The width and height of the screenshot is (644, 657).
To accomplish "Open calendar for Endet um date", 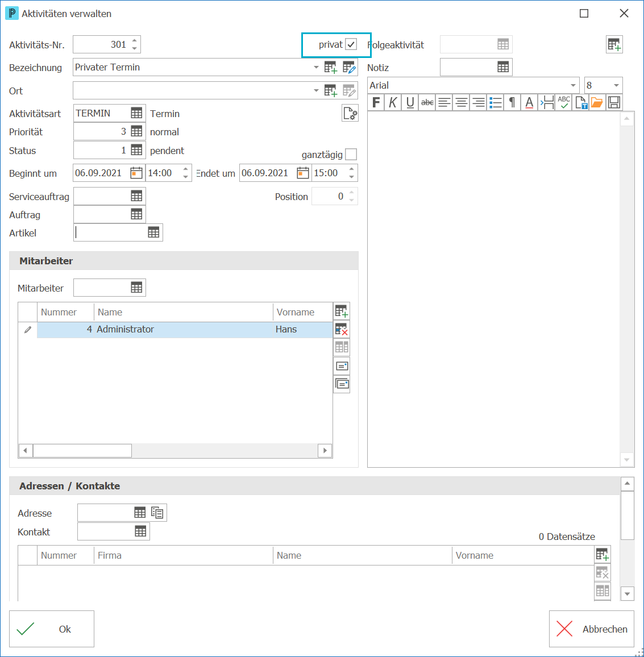I will point(302,173).
